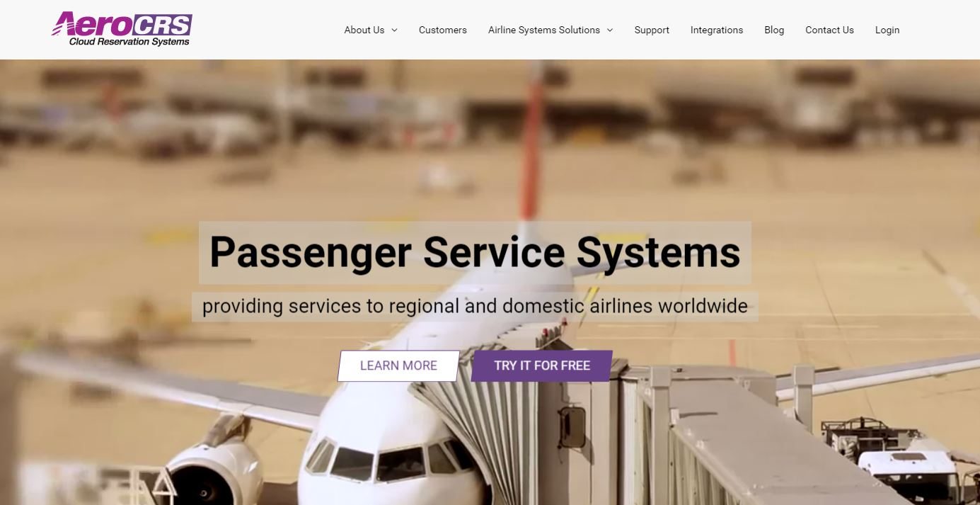Click the Login link
Screen dimensions: 980x505
[887, 30]
